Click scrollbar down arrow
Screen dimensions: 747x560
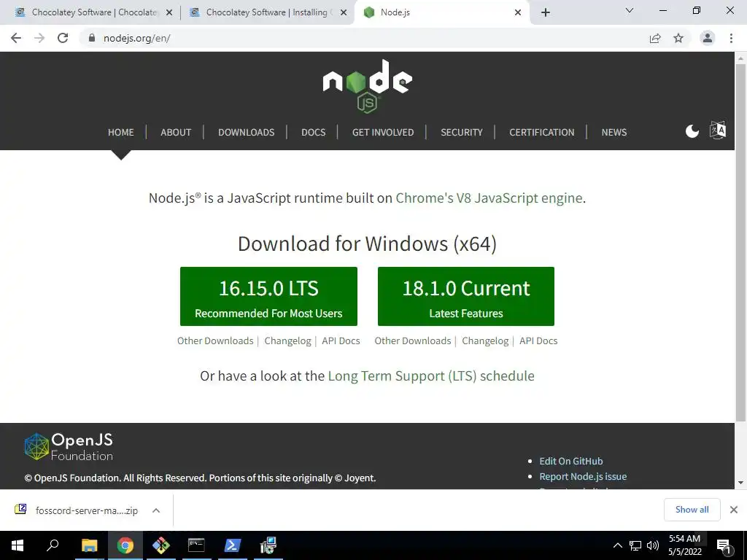tap(740, 483)
